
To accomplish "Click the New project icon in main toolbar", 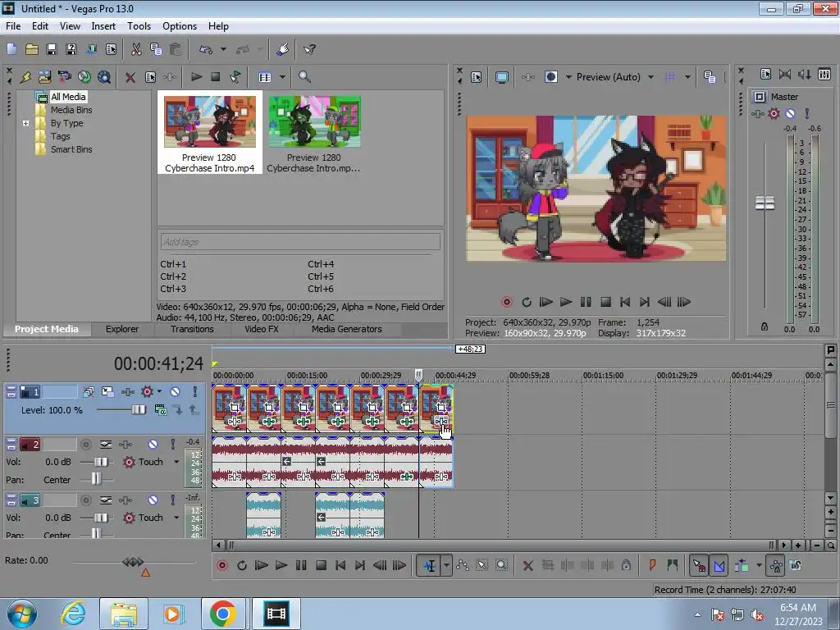I will [x=11, y=49].
